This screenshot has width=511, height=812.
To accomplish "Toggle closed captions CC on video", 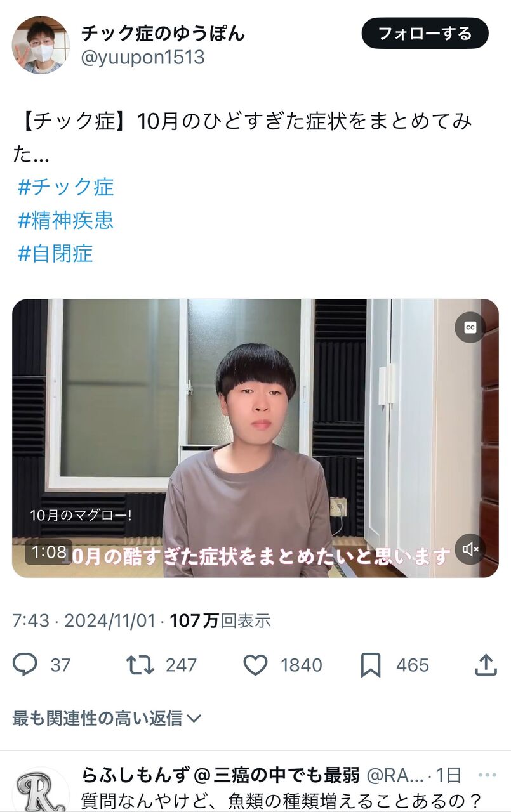I will click(470, 327).
